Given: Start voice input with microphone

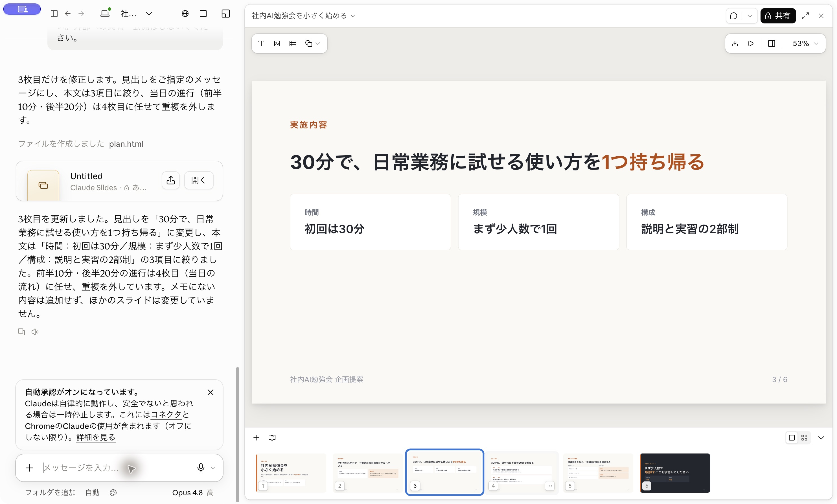Looking at the screenshot, I should (201, 468).
